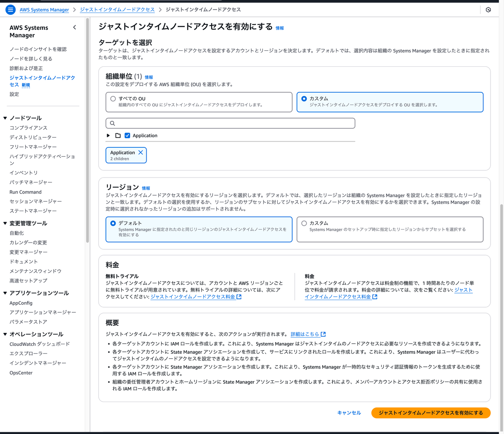This screenshot has height=434, width=504.
Task: Open ノードのインサイトを確認 in sidebar
Action: coord(38,49)
